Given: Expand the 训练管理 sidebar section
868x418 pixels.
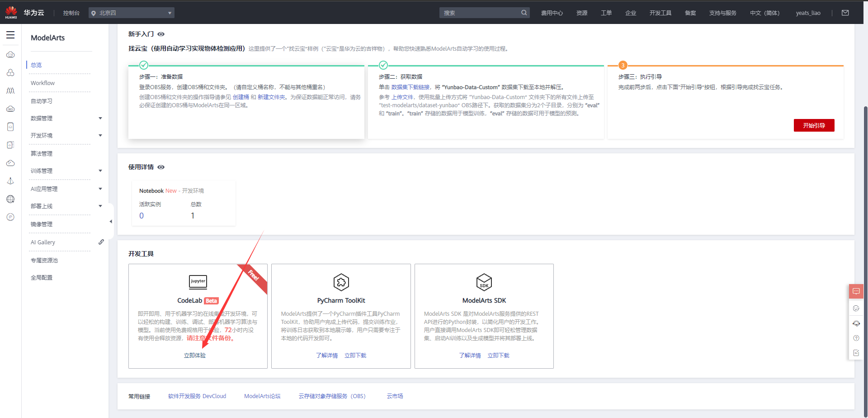Looking at the screenshot, I should pyautogui.click(x=100, y=171).
